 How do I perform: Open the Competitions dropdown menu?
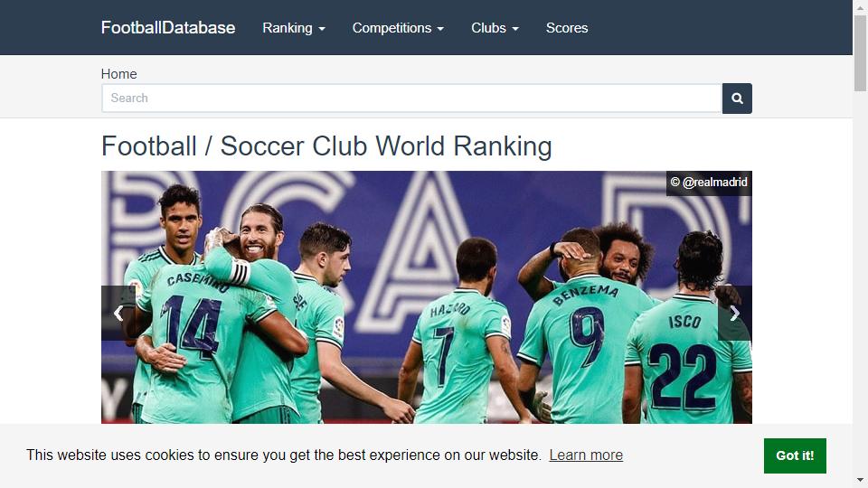tap(398, 28)
